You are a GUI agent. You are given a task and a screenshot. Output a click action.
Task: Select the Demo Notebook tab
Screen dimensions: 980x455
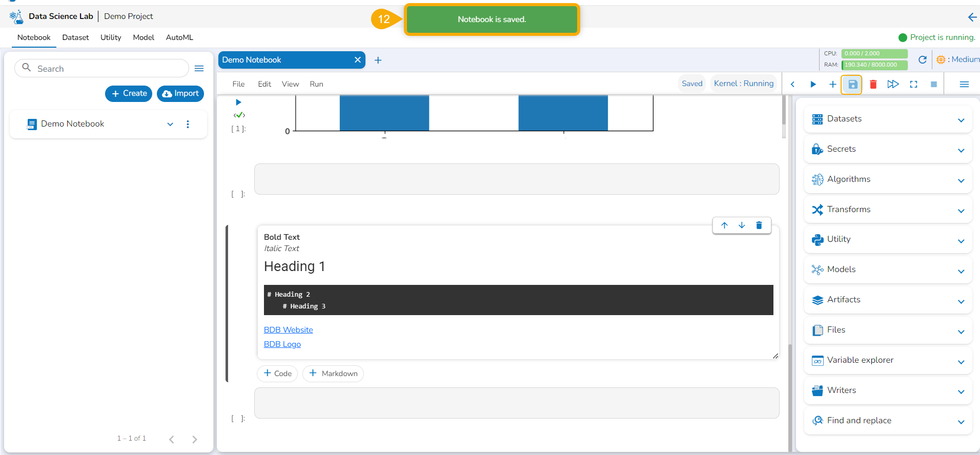pyautogui.click(x=292, y=60)
